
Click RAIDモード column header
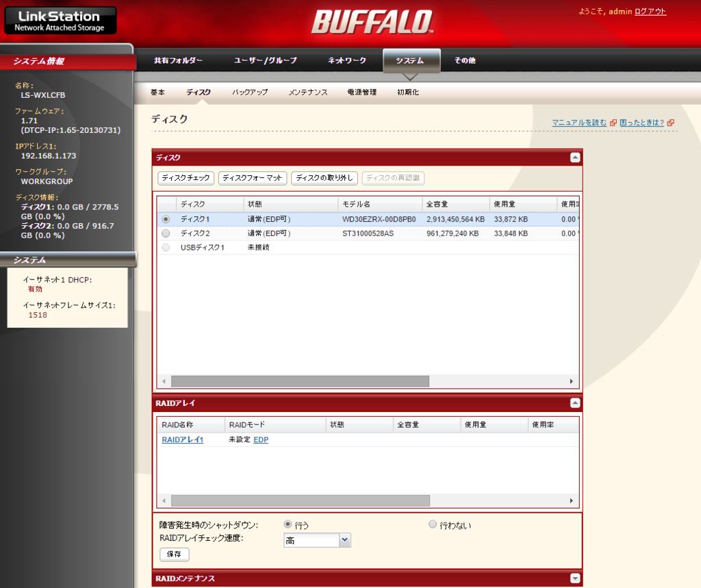point(275,425)
